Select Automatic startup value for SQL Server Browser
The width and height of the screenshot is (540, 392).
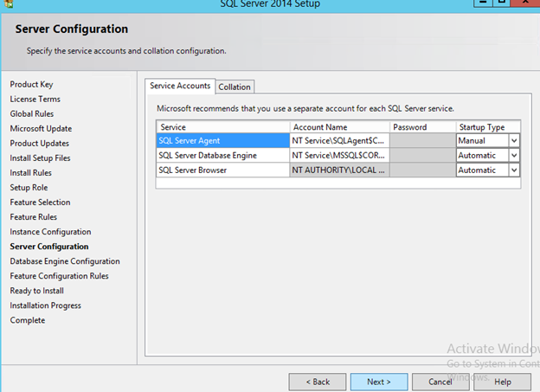[483, 170]
